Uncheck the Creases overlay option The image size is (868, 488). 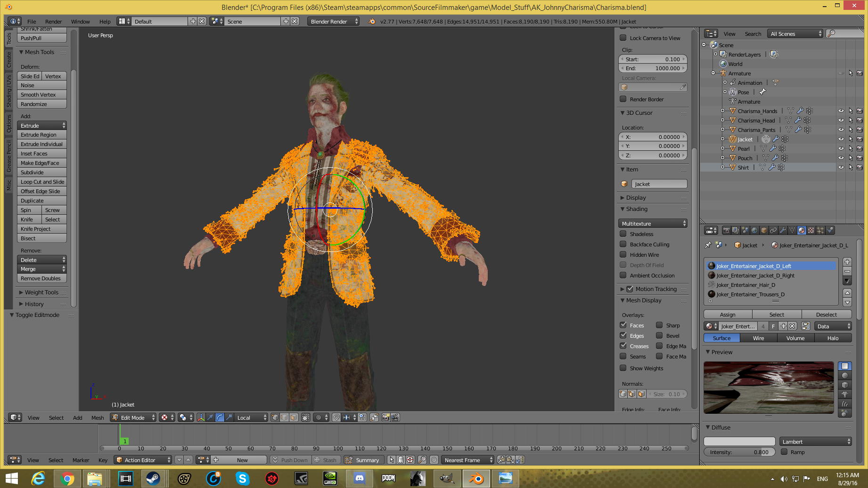[623, 346]
